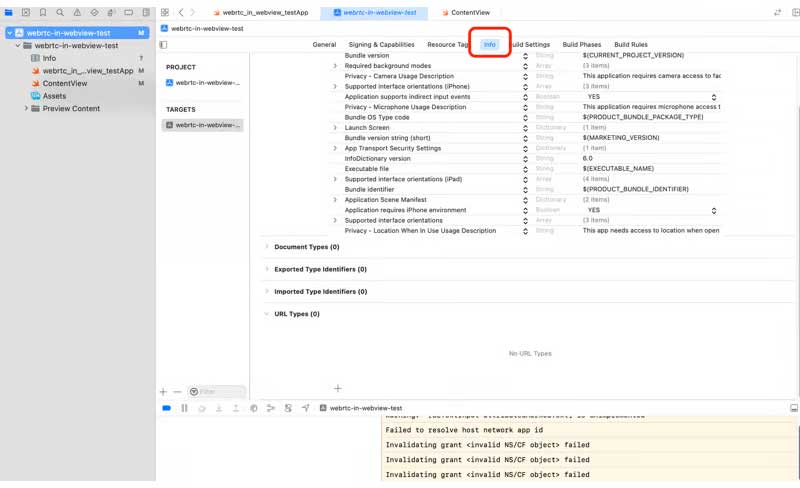Expand the Launch Screen row

pos(335,128)
